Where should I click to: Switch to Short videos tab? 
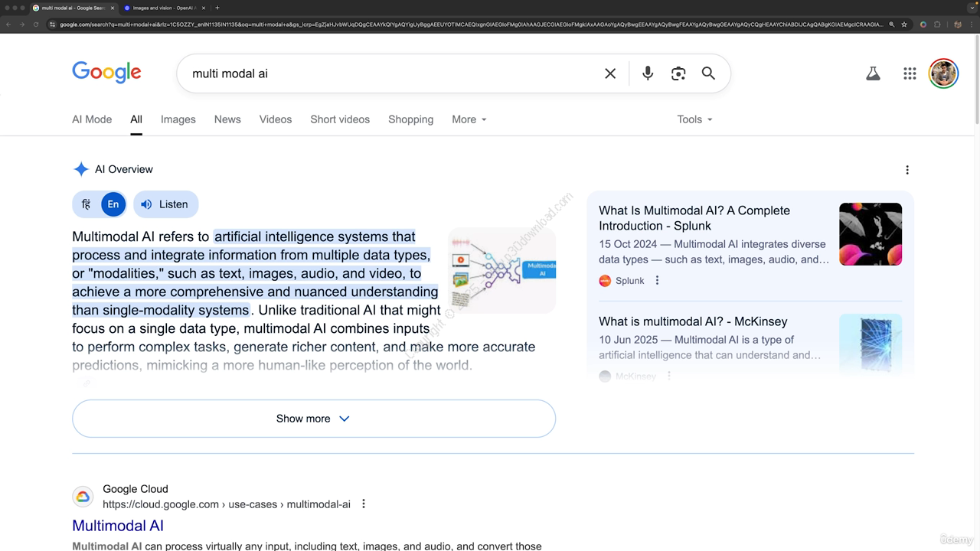[340, 119]
